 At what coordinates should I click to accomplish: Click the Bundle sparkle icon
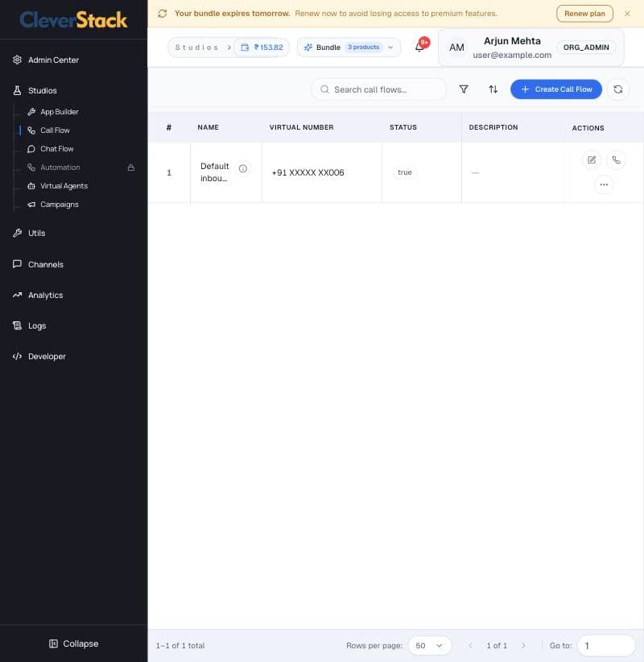pyautogui.click(x=308, y=48)
